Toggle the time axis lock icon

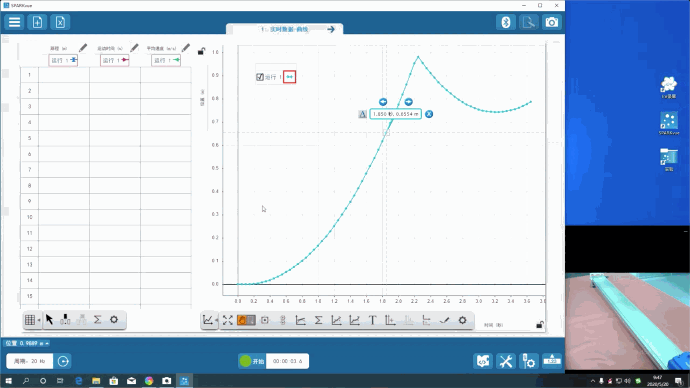tap(540, 325)
